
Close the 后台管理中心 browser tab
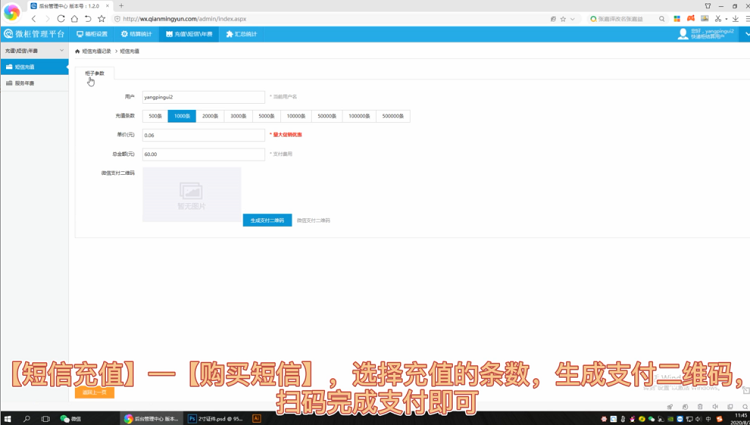point(108,6)
